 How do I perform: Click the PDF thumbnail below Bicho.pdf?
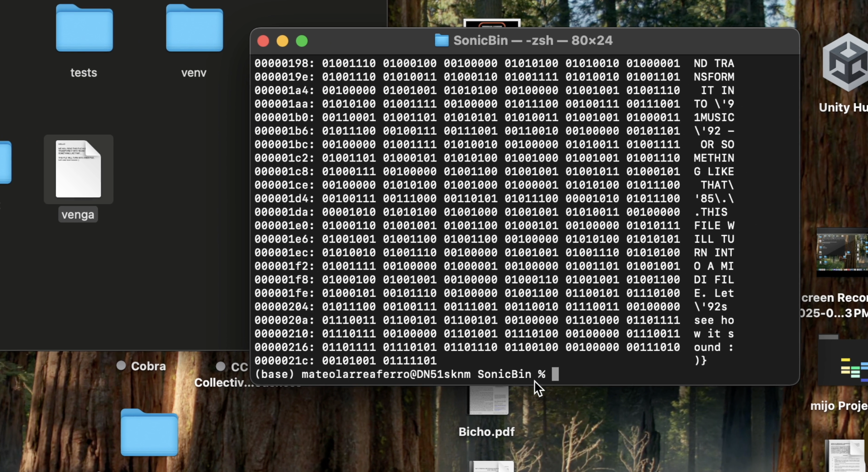491,466
